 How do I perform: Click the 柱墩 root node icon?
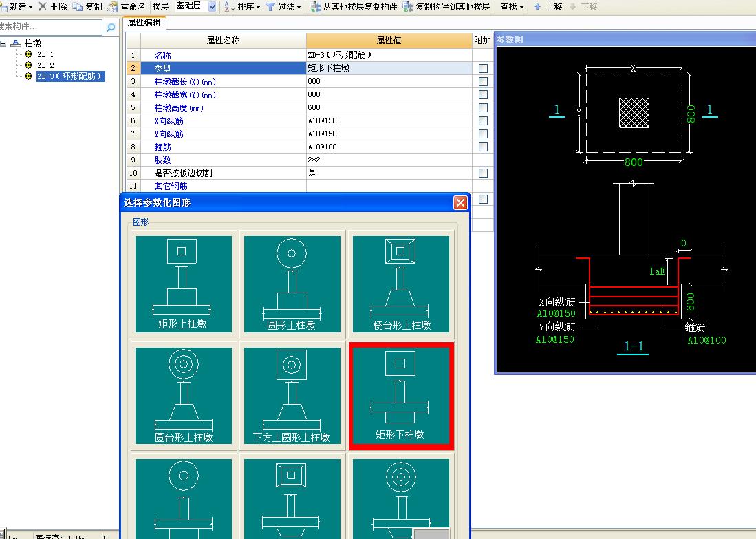click(15, 43)
